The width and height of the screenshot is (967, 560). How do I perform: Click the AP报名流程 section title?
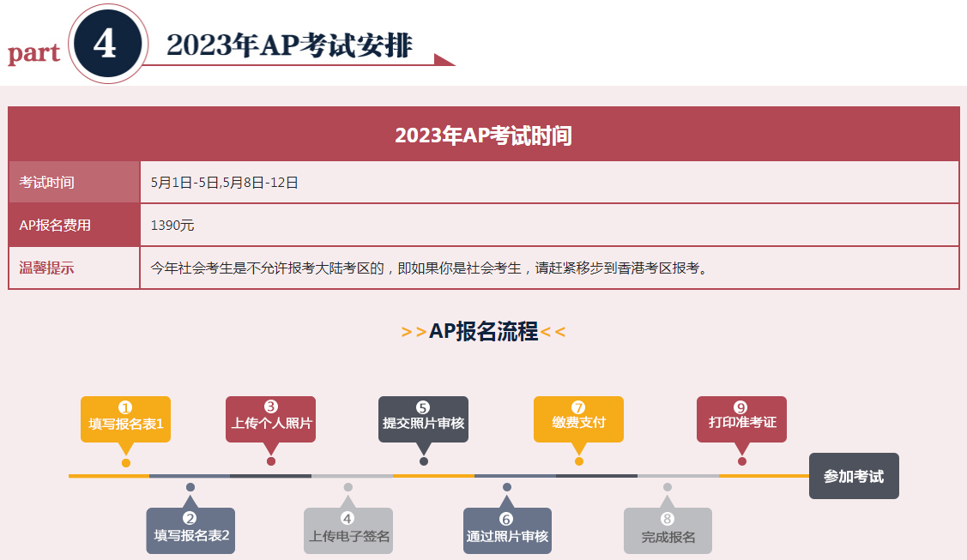click(x=484, y=331)
